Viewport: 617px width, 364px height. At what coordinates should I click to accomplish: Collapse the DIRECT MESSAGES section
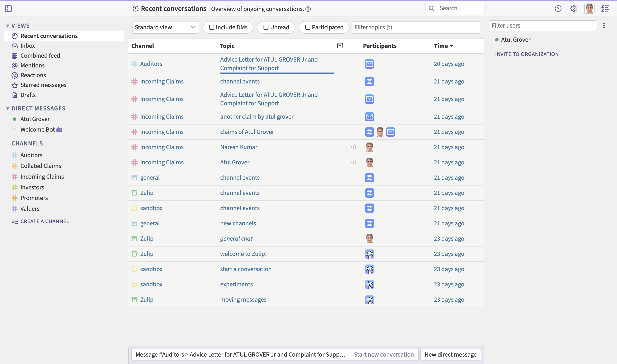8,108
